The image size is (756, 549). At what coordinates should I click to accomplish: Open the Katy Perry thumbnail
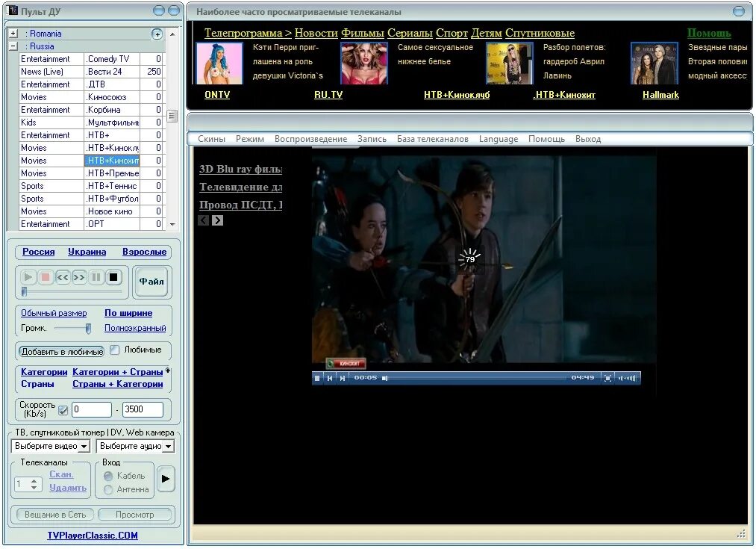(x=220, y=63)
